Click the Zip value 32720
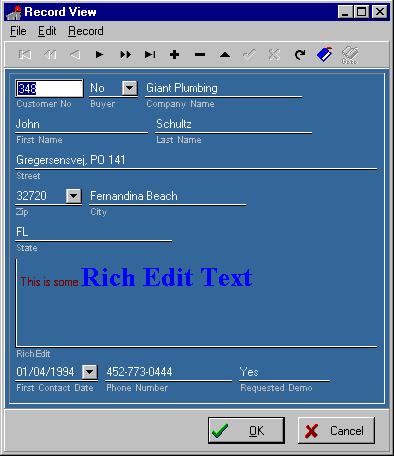The image size is (394, 456). 32,196
